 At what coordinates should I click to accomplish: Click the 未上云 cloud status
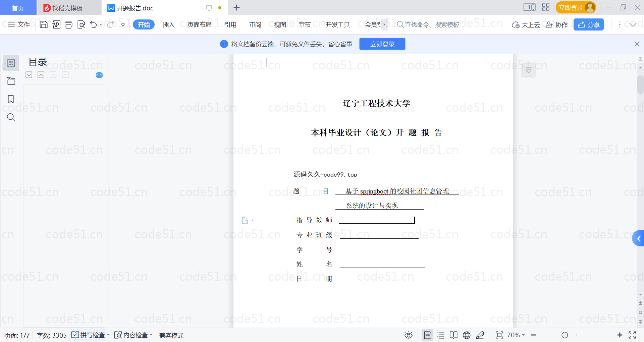click(526, 25)
